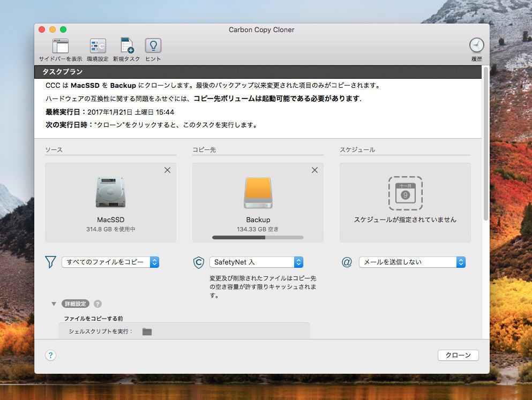Click the filter funnel icon
Viewport: 532px width, 400px height.
pos(51,262)
